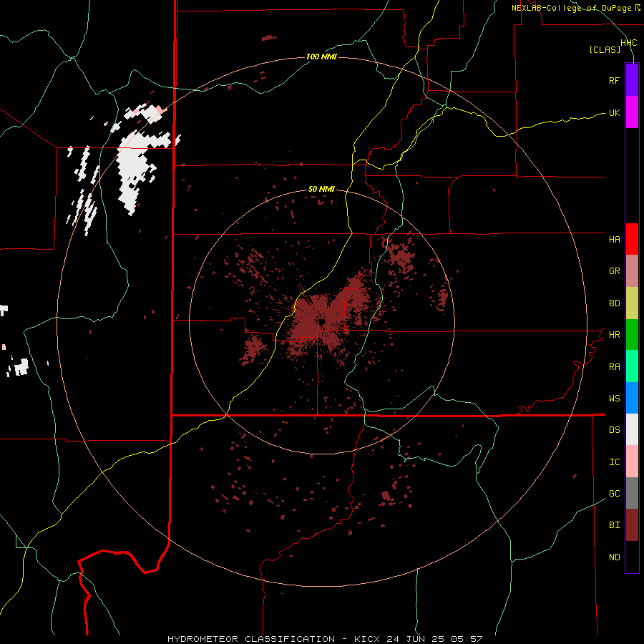Choose the DS white legend swatch
Image resolution: width=644 pixels, height=644 pixels.
click(x=632, y=429)
